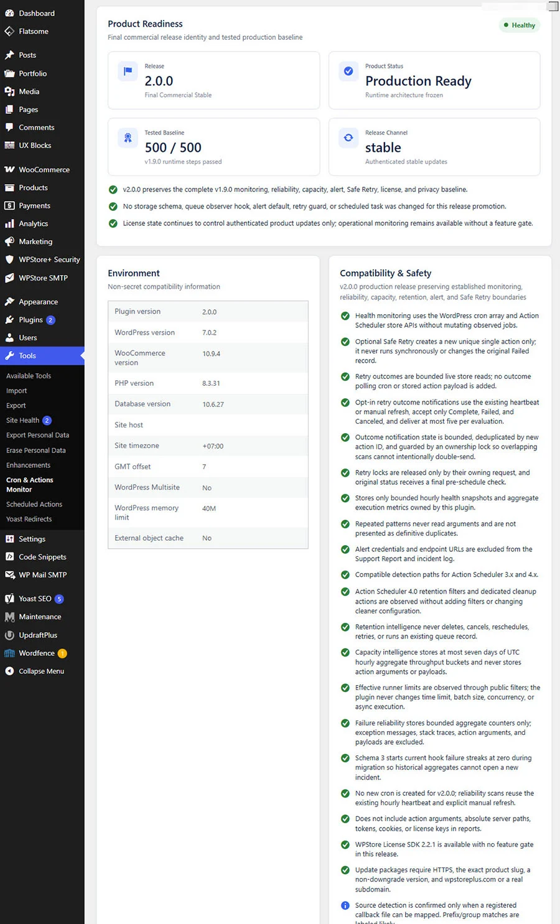This screenshot has height=924, width=560.
Task: Open the Import submenu item
Action: tap(17, 391)
